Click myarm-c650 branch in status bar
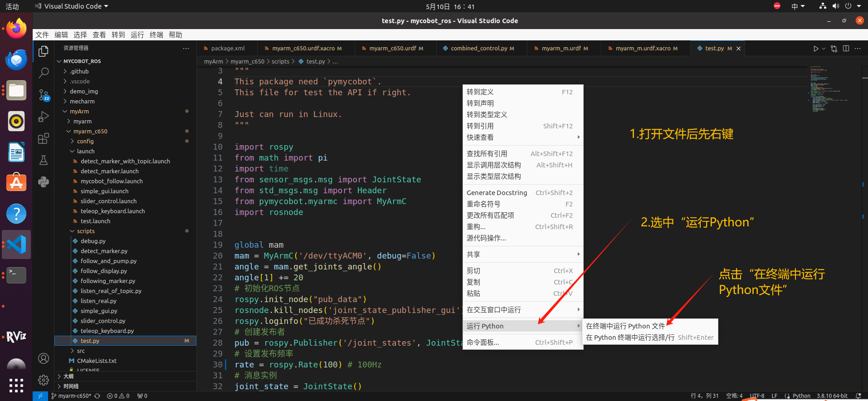 [x=71, y=396]
